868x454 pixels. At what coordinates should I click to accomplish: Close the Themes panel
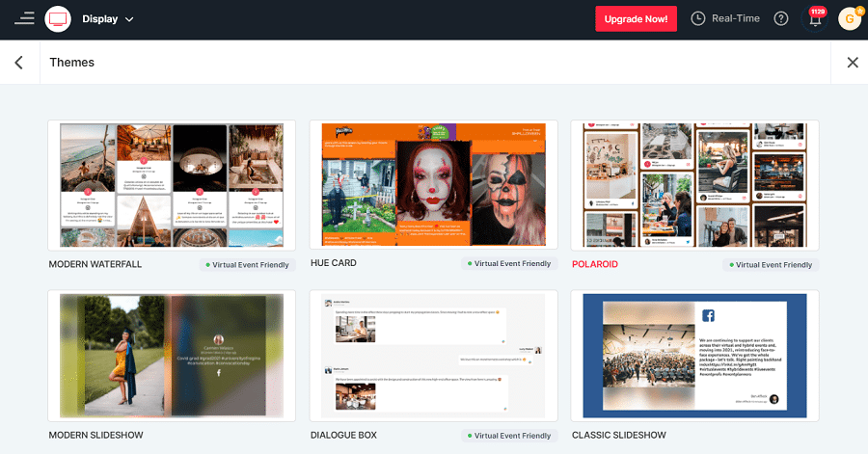point(852,63)
